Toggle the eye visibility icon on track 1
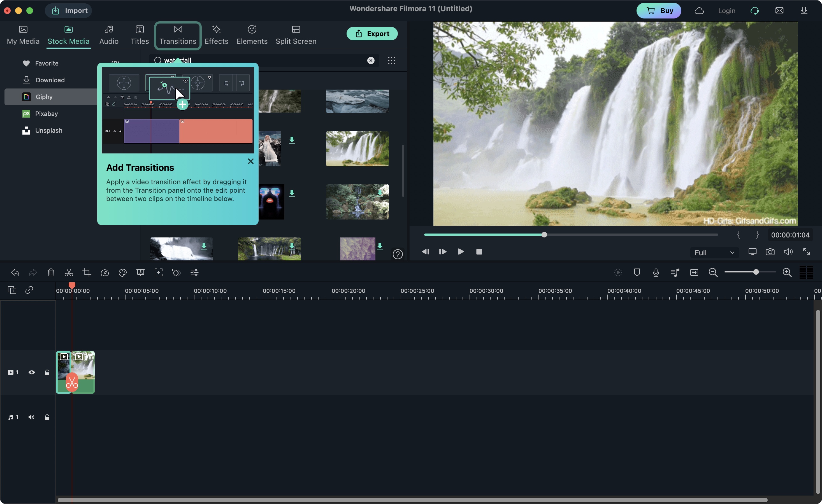The width and height of the screenshot is (822, 504). click(31, 372)
